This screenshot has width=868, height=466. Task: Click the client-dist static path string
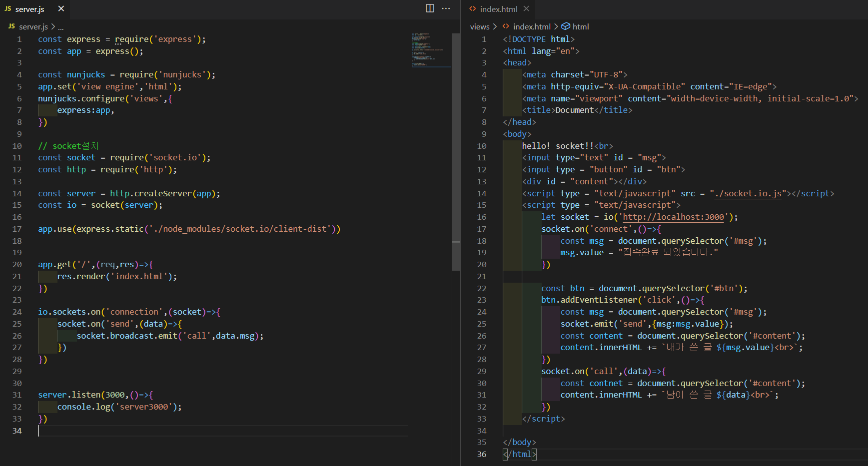[240, 229]
